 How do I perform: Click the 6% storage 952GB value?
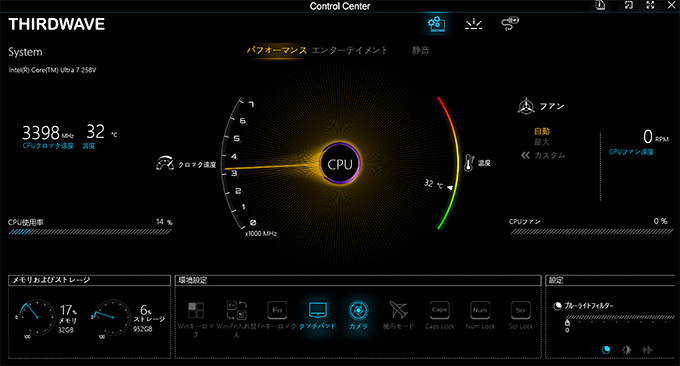tap(149, 318)
